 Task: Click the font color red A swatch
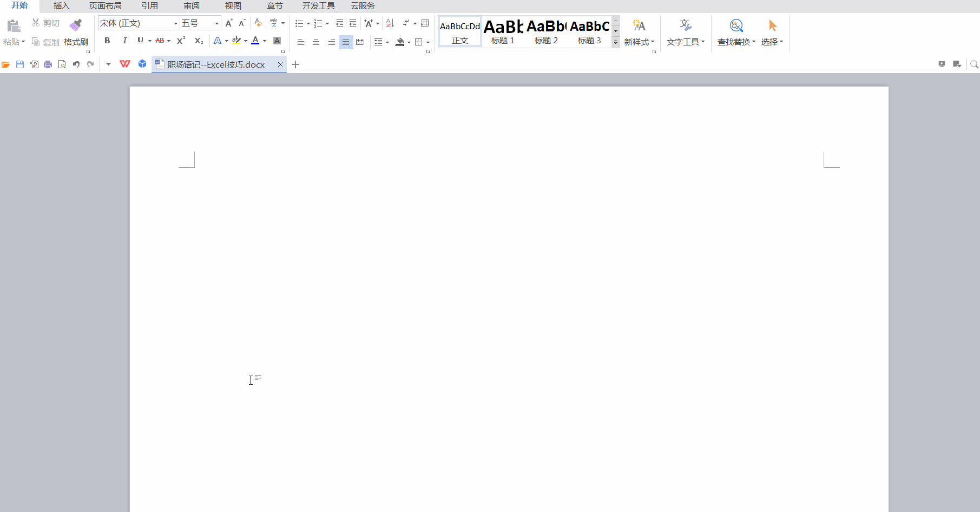[x=255, y=41]
